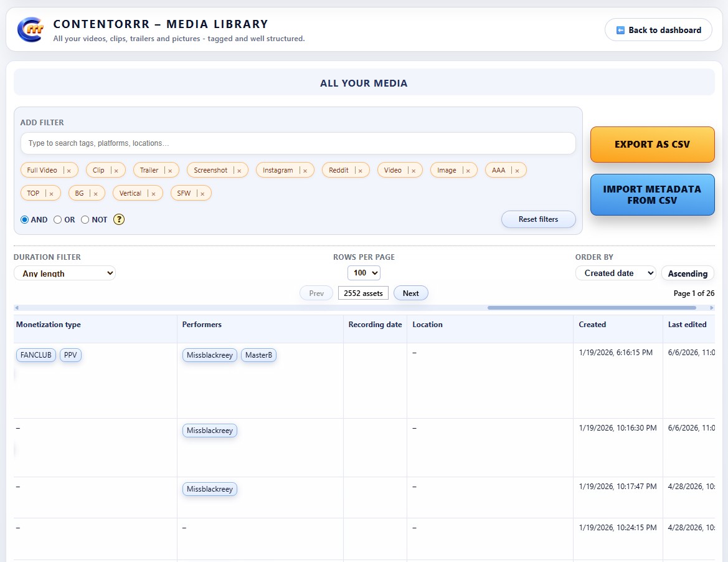
Task: Remove the Clip filter chip
Action: [x=116, y=171]
